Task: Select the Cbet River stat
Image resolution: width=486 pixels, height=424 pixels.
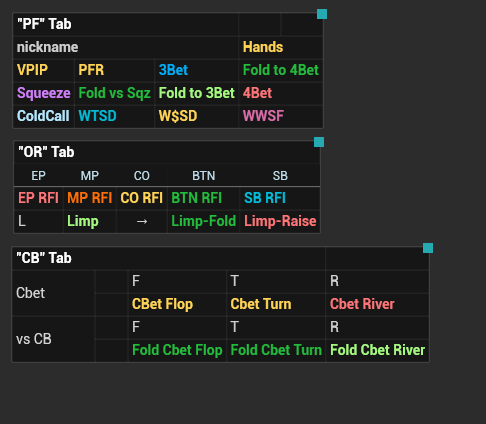Action: 377,304
